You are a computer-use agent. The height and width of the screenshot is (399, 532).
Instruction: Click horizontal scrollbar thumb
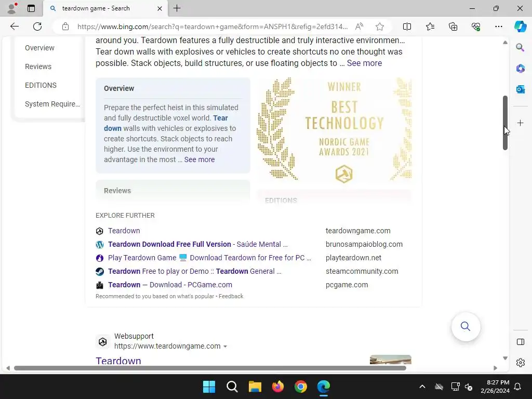(x=210, y=368)
